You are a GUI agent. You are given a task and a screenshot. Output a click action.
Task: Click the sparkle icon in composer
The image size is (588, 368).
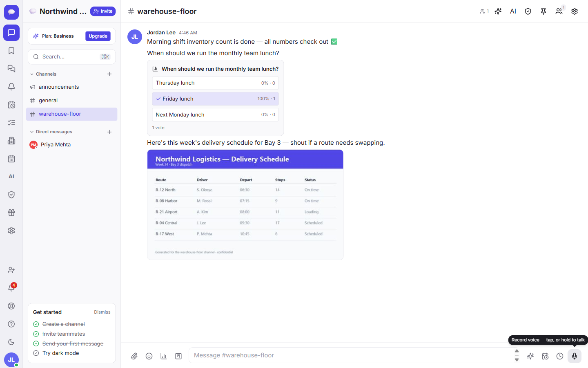[x=530, y=356]
